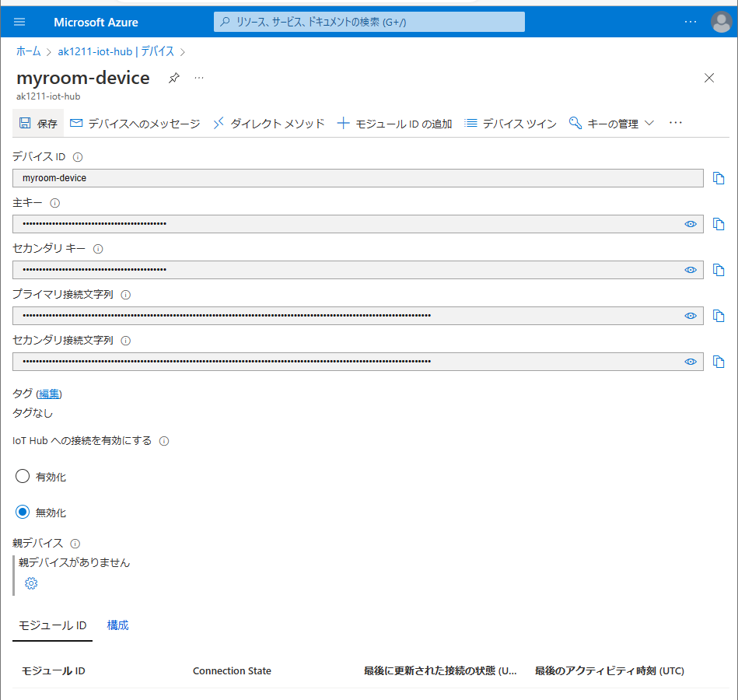Open the user account avatar
Viewport: 738px width, 700px height.
[721, 22]
